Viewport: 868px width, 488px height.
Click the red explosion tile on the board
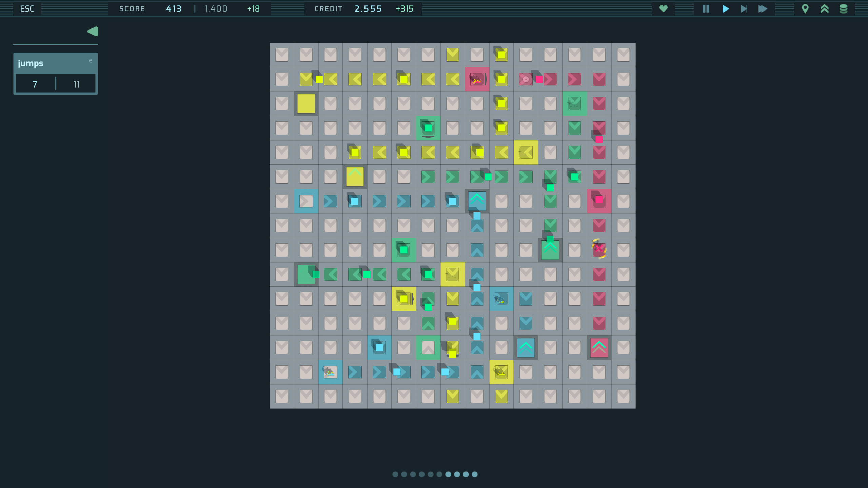[x=477, y=80]
